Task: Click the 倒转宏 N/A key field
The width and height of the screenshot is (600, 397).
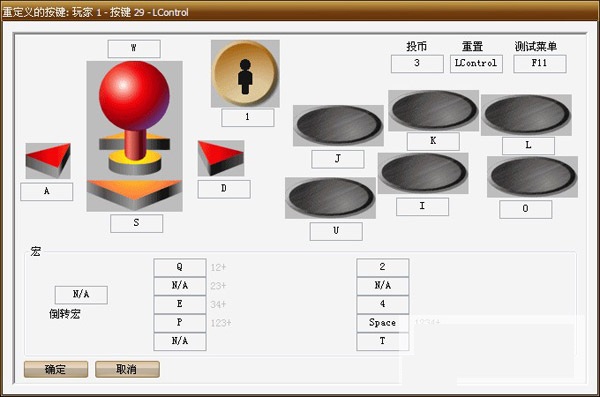Action: point(81,295)
